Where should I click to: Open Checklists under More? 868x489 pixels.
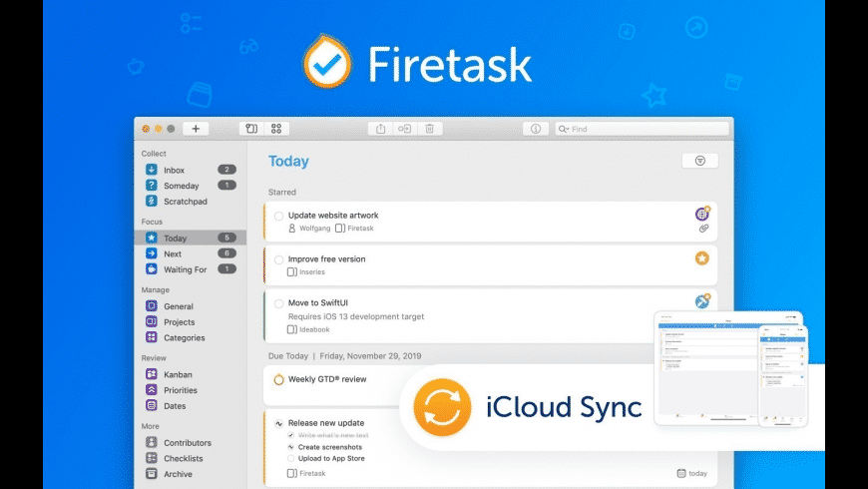[x=191, y=458]
